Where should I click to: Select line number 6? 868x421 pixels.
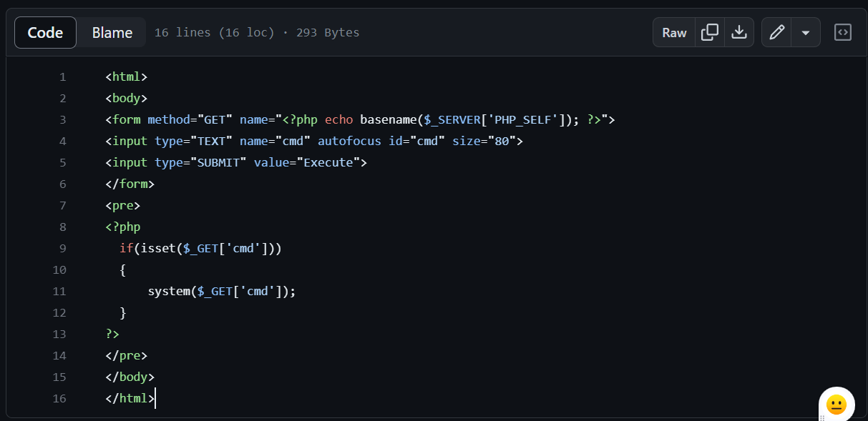[62, 184]
